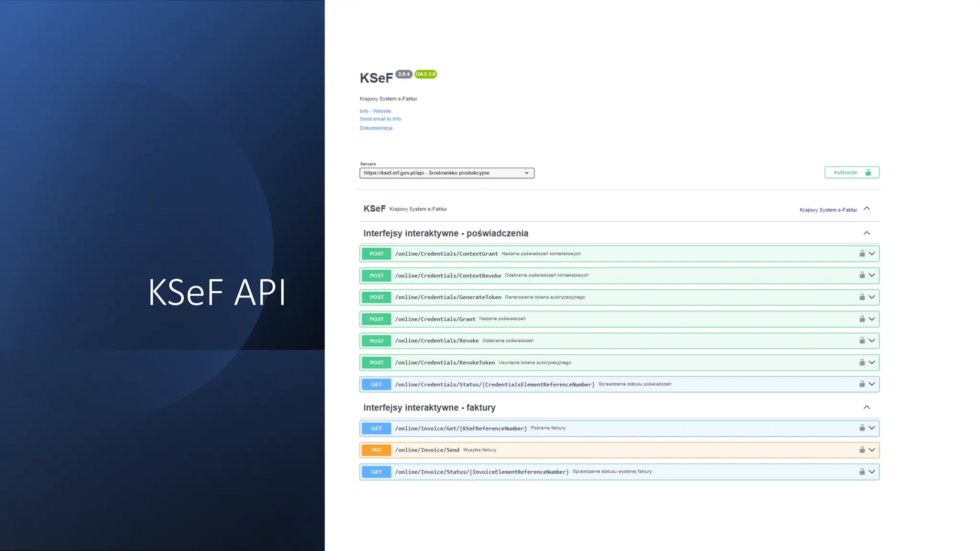
Task: Collapse the 'Interfejsy interaktywne - faktury' section chevron
Action: tap(867, 408)
